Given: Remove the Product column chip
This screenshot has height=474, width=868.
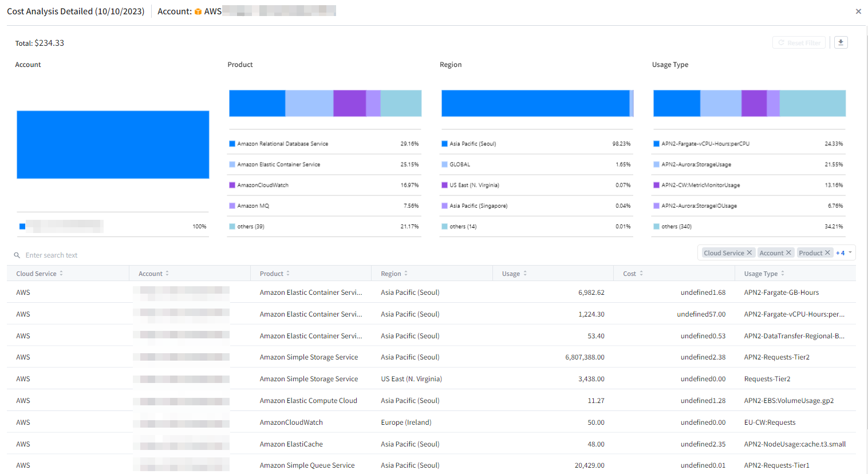Looking at the screenshot, I should tap(827, 253).
